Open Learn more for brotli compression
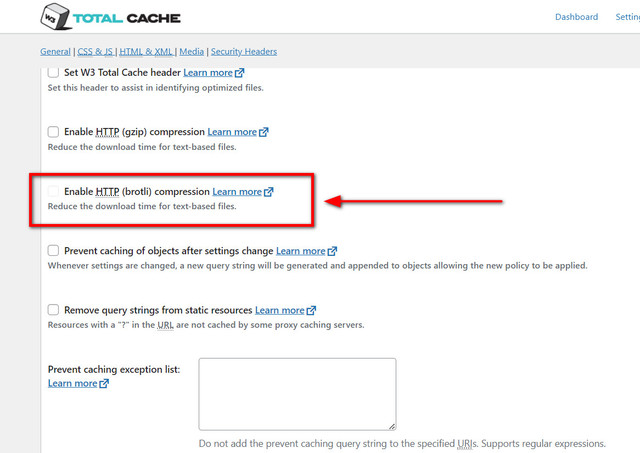Screen dimensions: 640x453 [x=237, y=191]
